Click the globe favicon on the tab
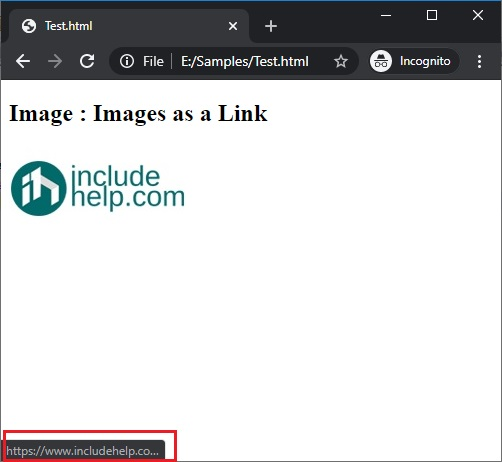The image size is (502, 462). point(29,26)
